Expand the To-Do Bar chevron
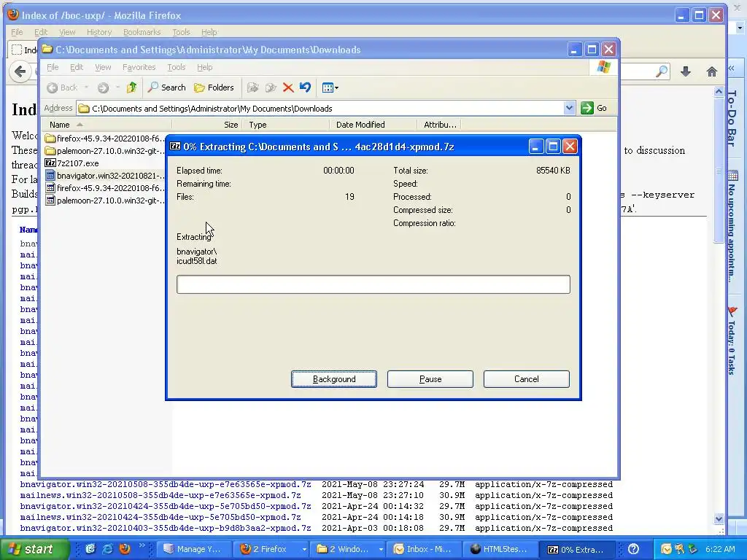Screen dimensions: 747x560 pyautogui.click(x=731, y=69)
